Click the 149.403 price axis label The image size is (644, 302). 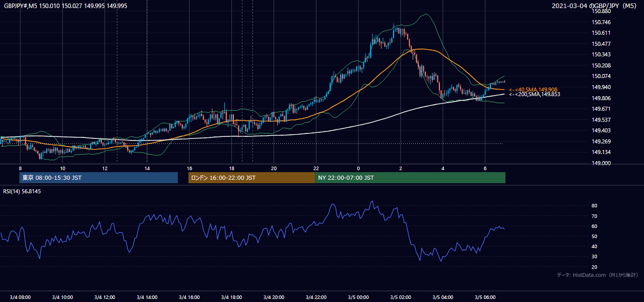tap(602, 130)
